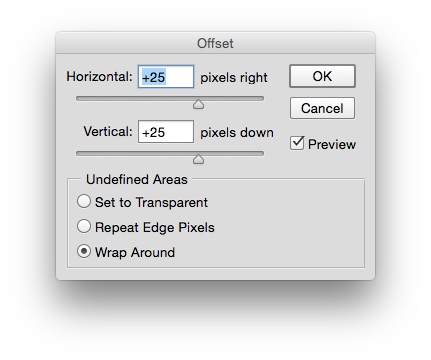431x360 pixels.
Task: Click into the Horizontal offset value field
Action: 166,77
